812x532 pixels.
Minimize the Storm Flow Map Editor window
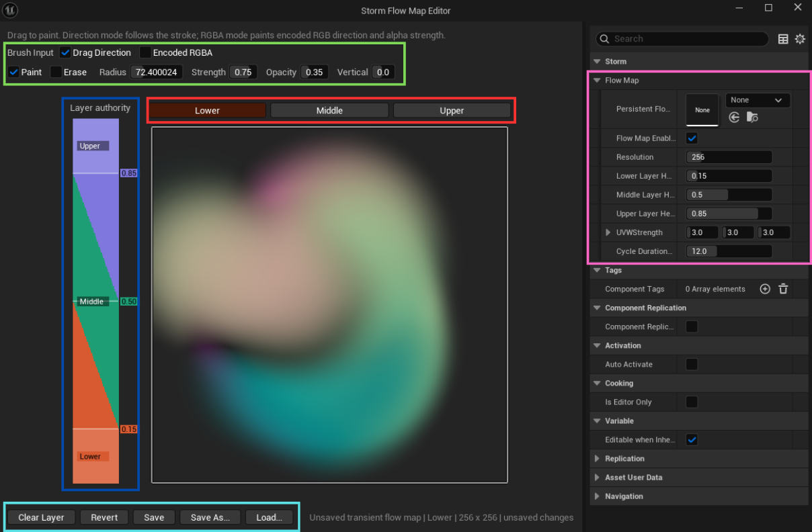[738, 8]
